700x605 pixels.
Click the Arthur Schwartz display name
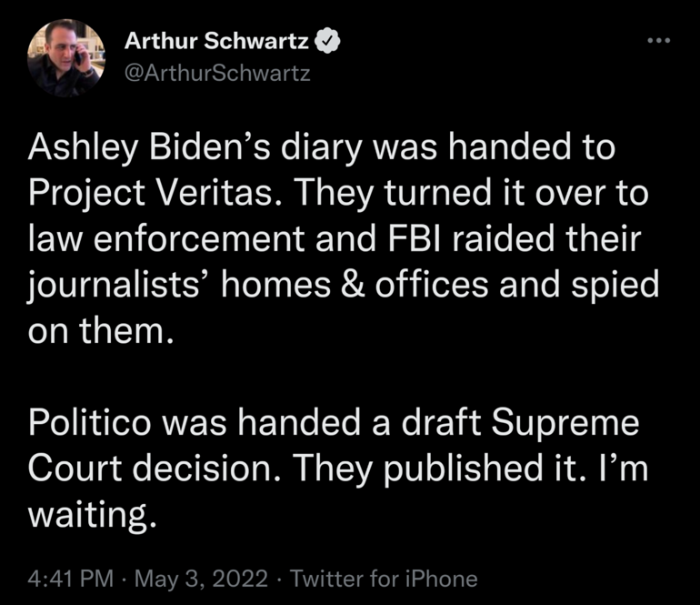pos(216,42)
